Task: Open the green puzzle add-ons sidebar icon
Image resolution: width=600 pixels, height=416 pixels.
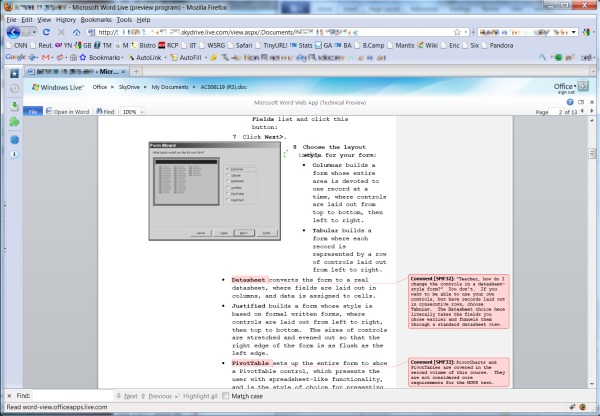Action: [x=15, y=122]
